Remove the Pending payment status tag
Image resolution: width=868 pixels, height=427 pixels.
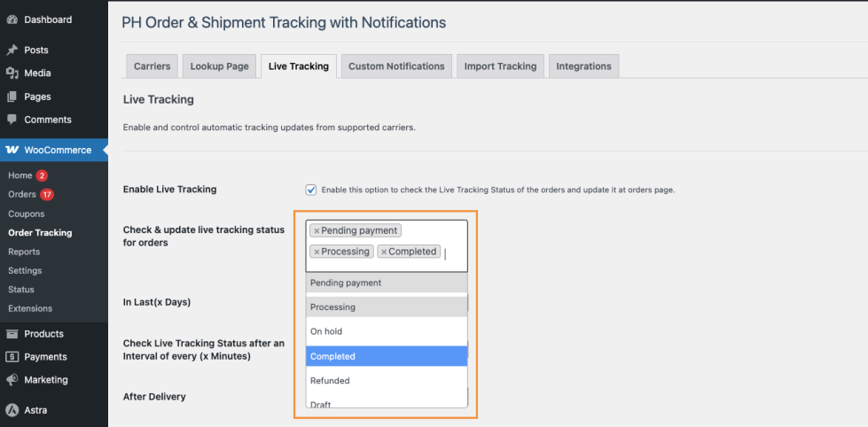pos(317,231)
